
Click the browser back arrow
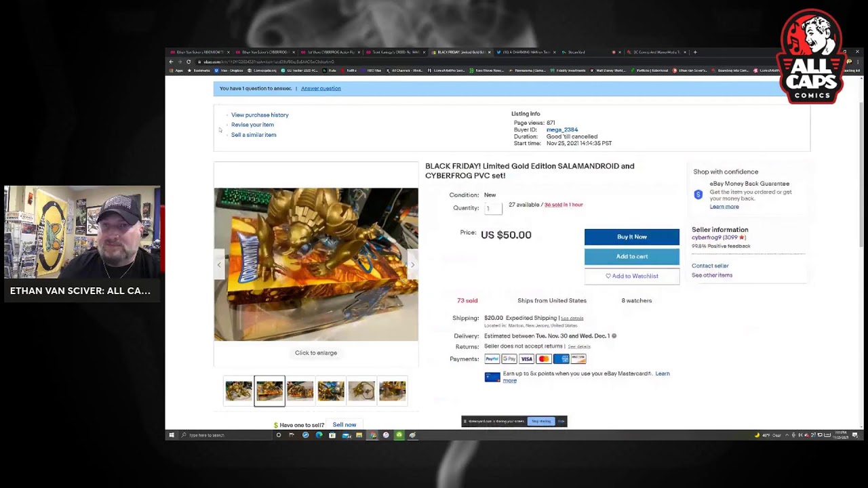coord(171,62)
